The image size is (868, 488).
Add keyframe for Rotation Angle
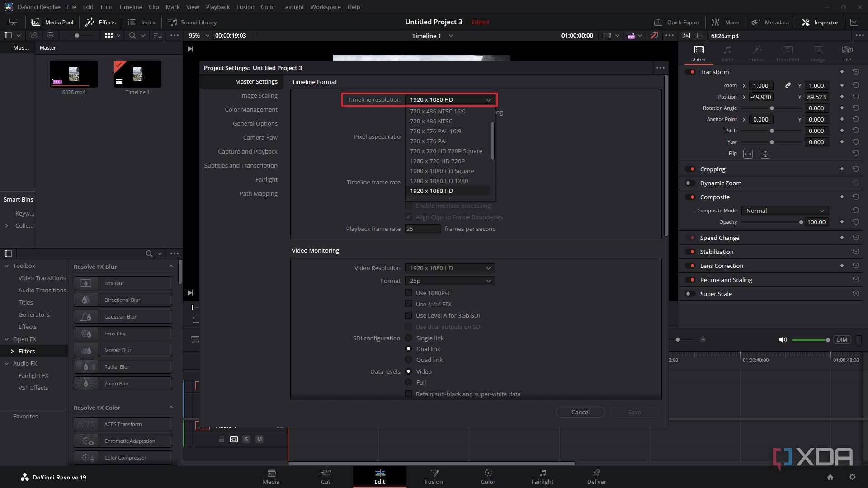842,108
